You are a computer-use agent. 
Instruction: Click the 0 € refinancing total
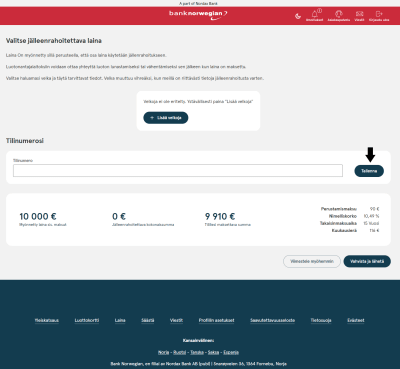[x=119, y=217]
